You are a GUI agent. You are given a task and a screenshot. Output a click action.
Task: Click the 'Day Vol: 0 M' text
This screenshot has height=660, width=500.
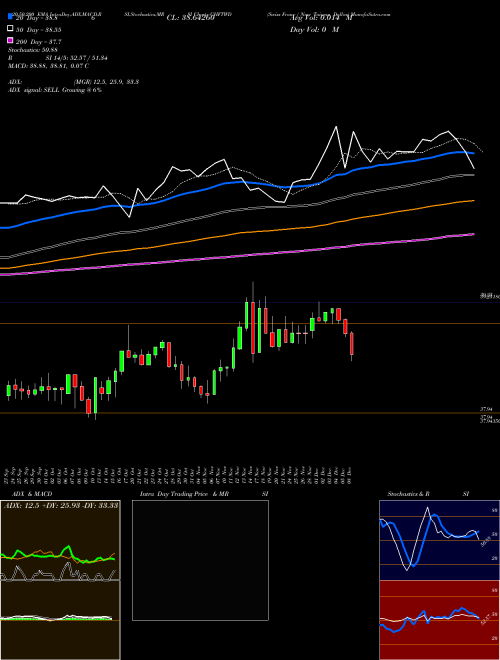click(314, 29)
